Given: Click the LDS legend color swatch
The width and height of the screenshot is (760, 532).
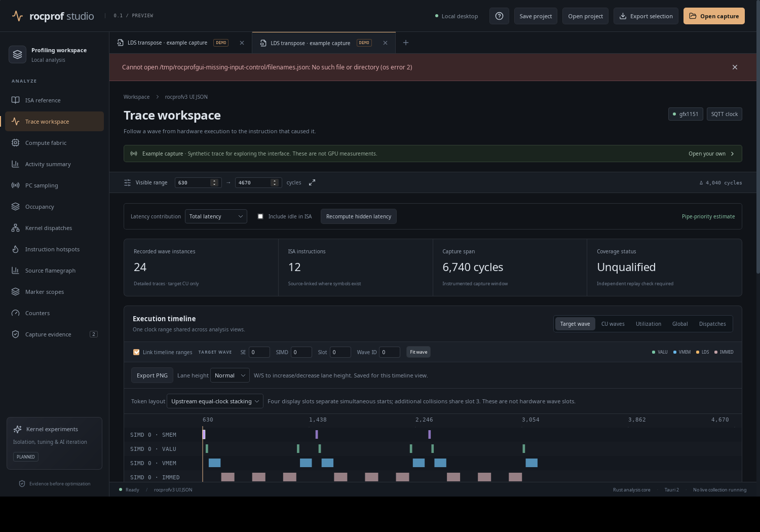Looking at the screenshot, I should 698,352.
